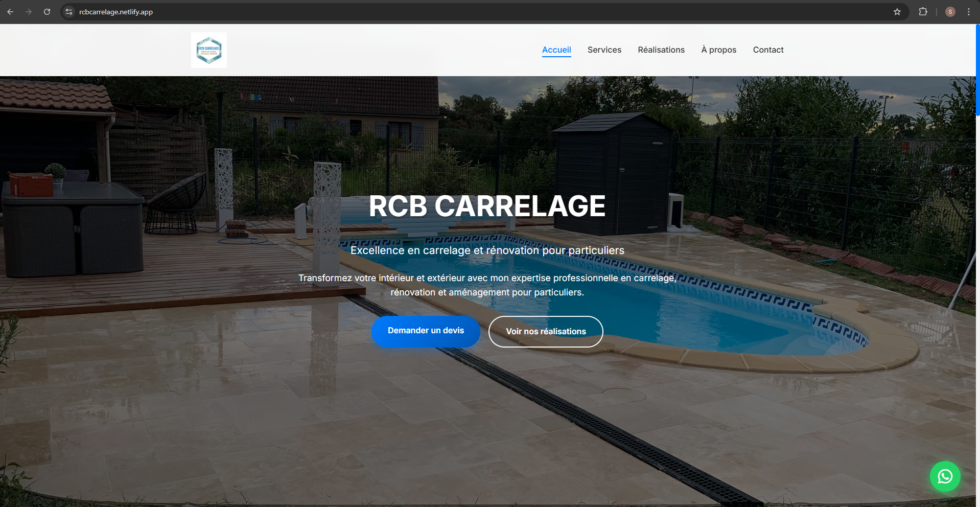Go back using the browser back arrow
The image size is (980, 507).
pyautogui.click(x=10, y=11)
